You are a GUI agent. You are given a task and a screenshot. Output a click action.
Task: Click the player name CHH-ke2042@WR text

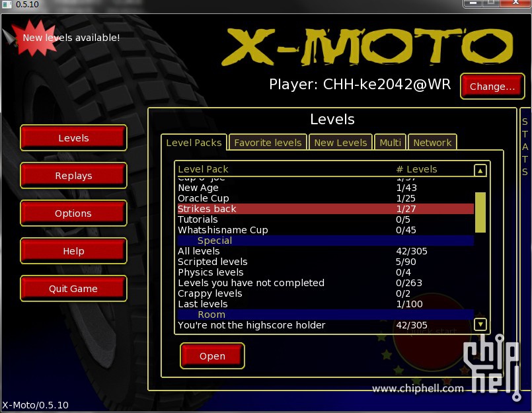[387, 85]
